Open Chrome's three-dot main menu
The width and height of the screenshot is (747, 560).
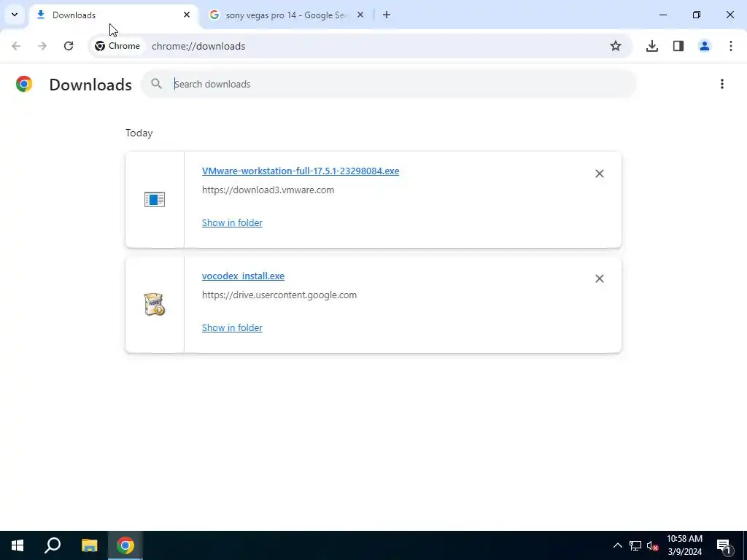point(731,46)
